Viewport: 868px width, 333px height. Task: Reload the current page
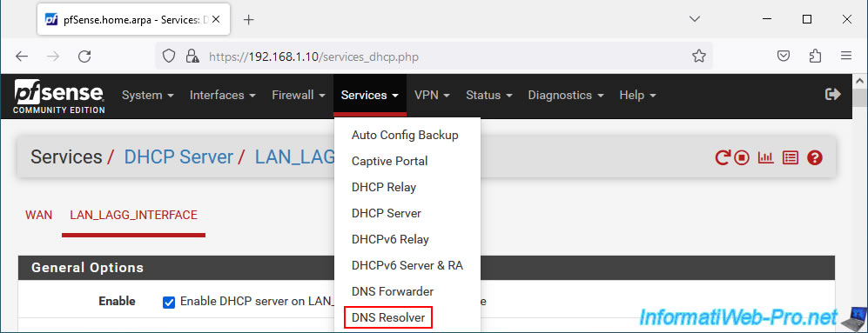(84, 56)
